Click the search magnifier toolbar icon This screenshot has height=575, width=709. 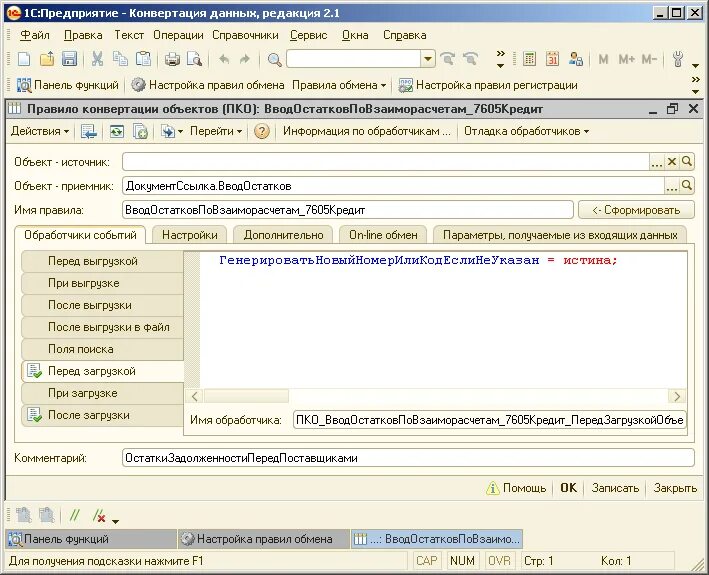click(274, 59)
